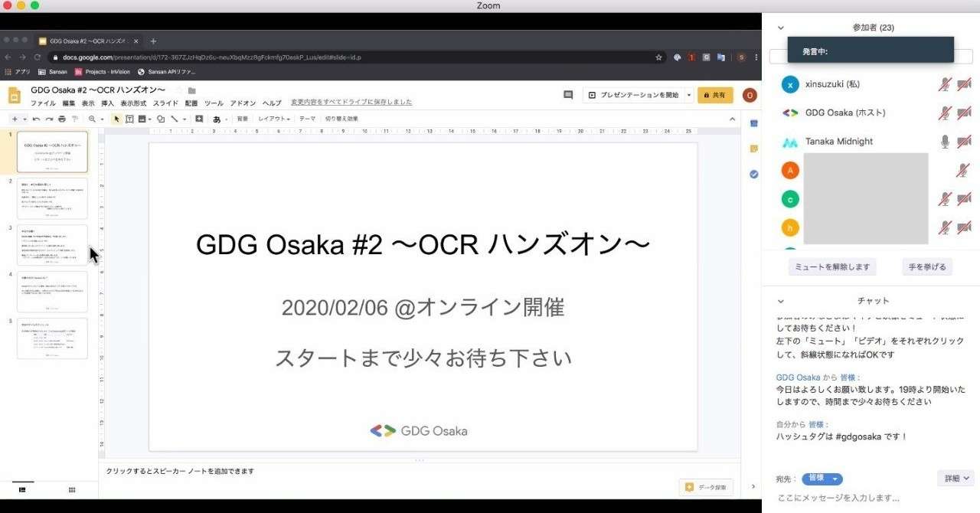Open new browser tab with plus icon
This screenshot has height=513, width=980.
click(x=153, y=41)
